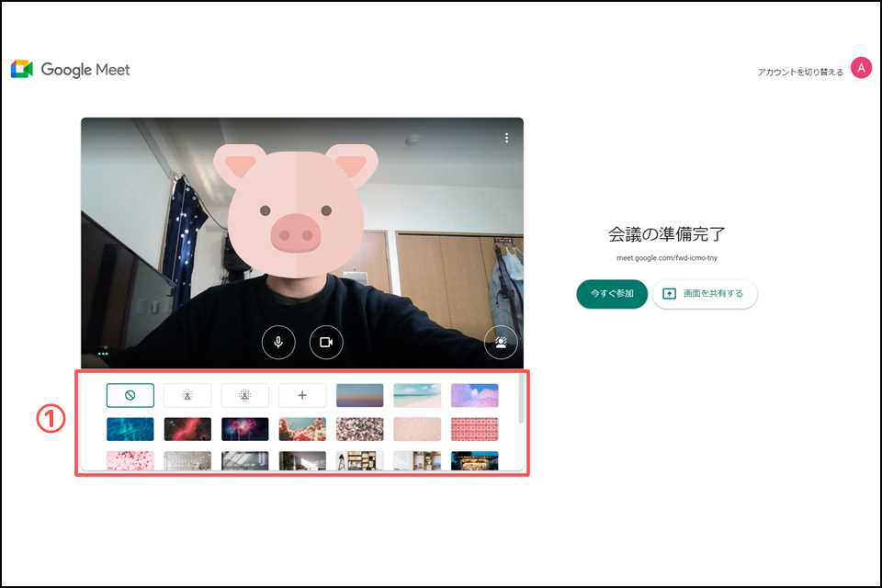Open the three-dot menu on the video preview
Viewport: 882px width, 588px height.
tap(506, 137)
